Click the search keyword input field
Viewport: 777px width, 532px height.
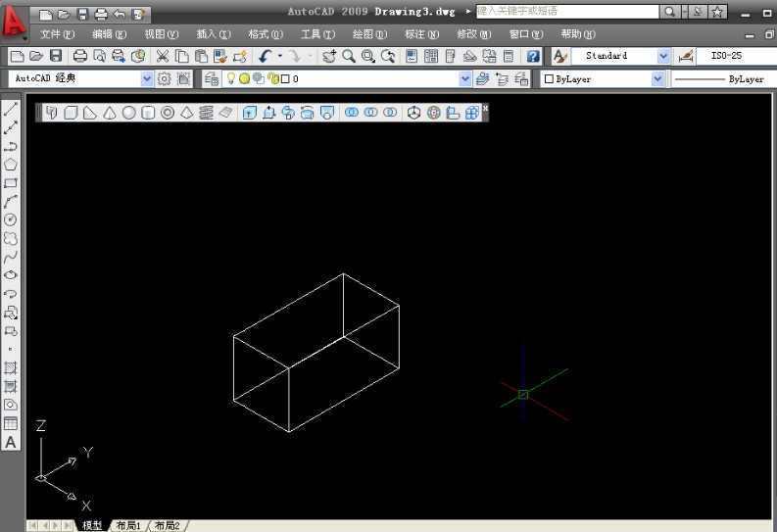(567, 12)
